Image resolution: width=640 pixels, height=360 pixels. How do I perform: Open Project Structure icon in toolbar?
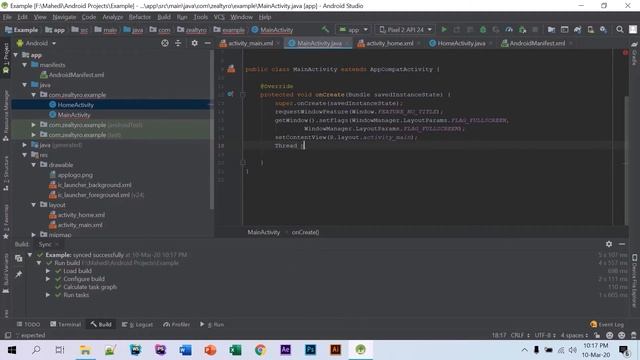point(551,29)
